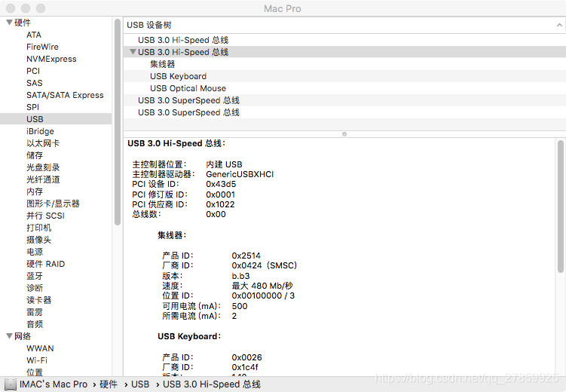Viewport: 566px width, 392px height.
Task: Select 蓝牙 Bluetooth
Action: (35, 276)
